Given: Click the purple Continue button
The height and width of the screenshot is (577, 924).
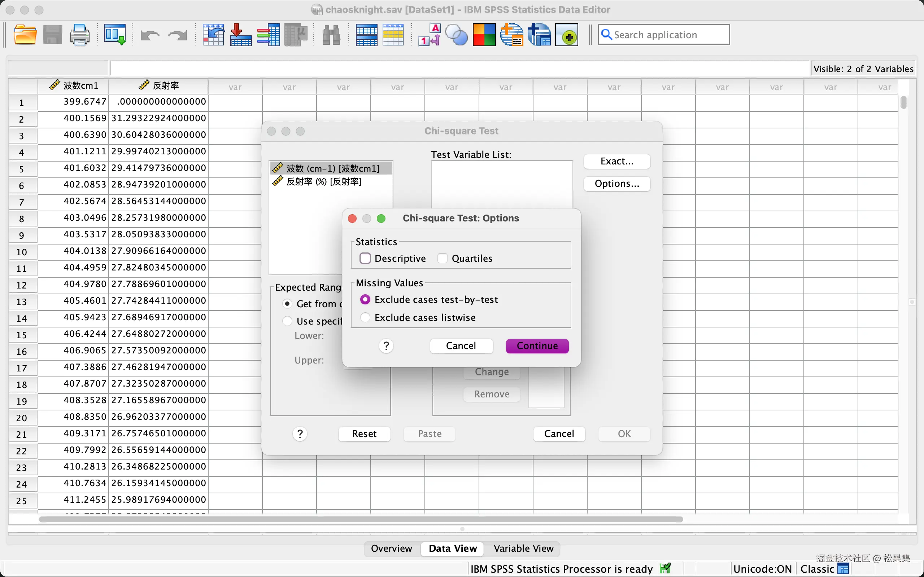Looking at the screenshot, I should 537,346.
